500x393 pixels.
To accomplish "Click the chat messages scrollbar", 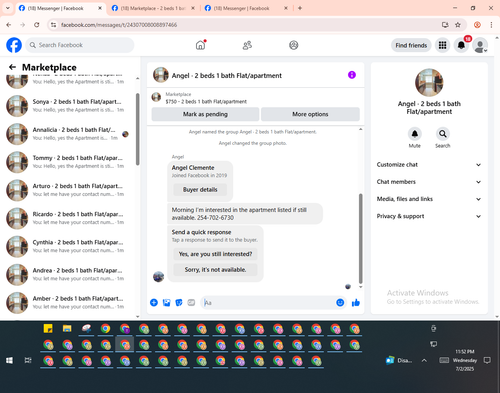I will [x=360, y=238].
